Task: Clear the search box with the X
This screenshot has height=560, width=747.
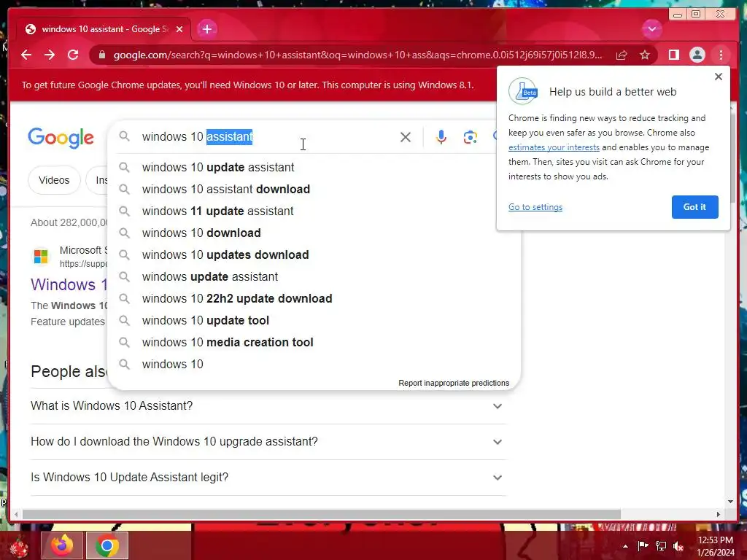Action: (406, 137)
